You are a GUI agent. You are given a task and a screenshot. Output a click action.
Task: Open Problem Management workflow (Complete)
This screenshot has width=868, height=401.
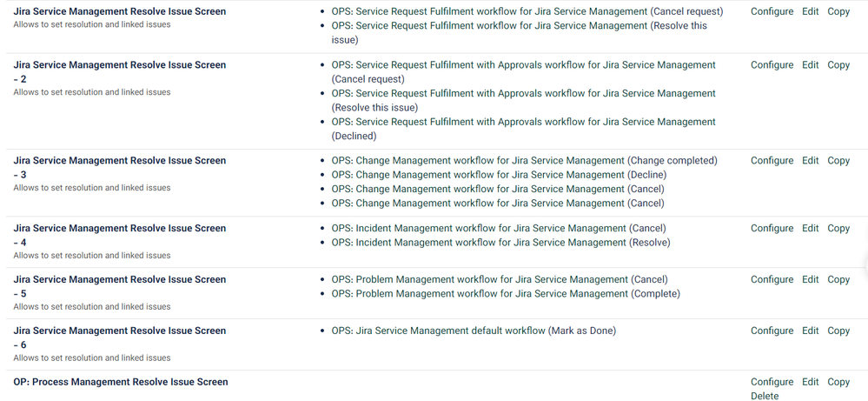click(x=506, y=294)
